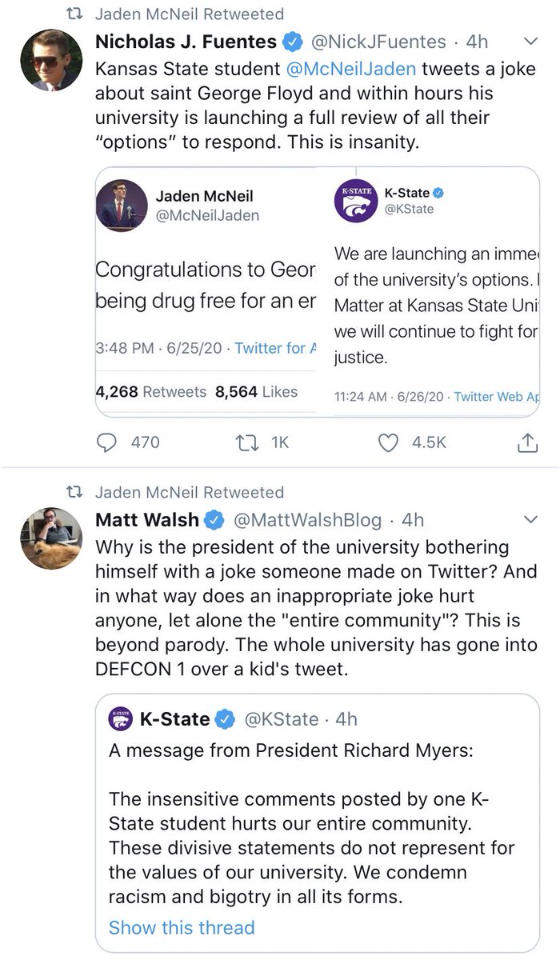The image size is (560, 960).
Task: Open the Nicholas J. Fuentes profile picture
Action: tap(50, 61)
